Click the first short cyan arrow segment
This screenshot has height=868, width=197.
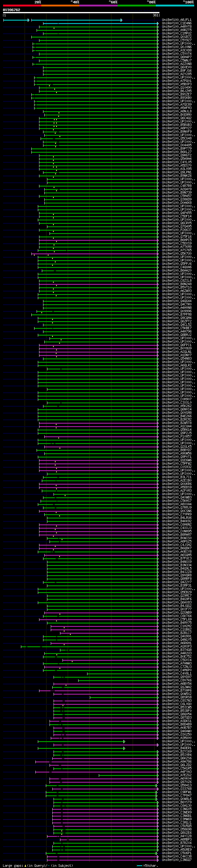coord(17,20)
